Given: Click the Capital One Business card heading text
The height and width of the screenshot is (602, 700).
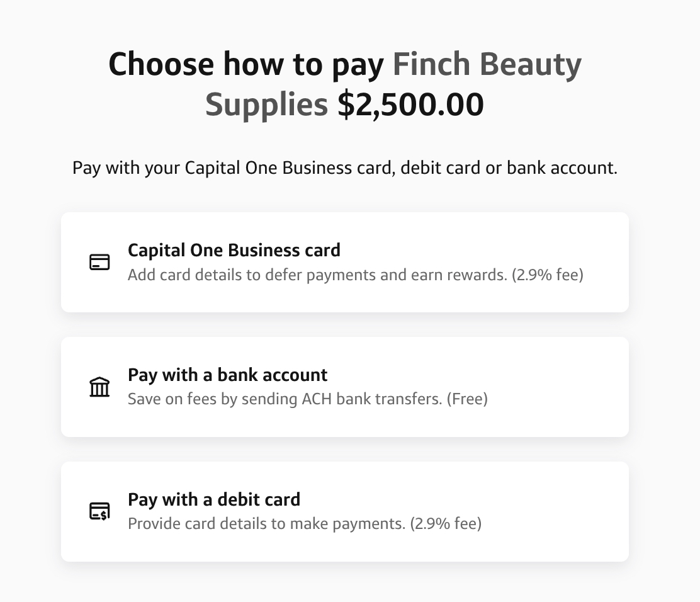Looking at the screenshot, I should click(234, 250).
